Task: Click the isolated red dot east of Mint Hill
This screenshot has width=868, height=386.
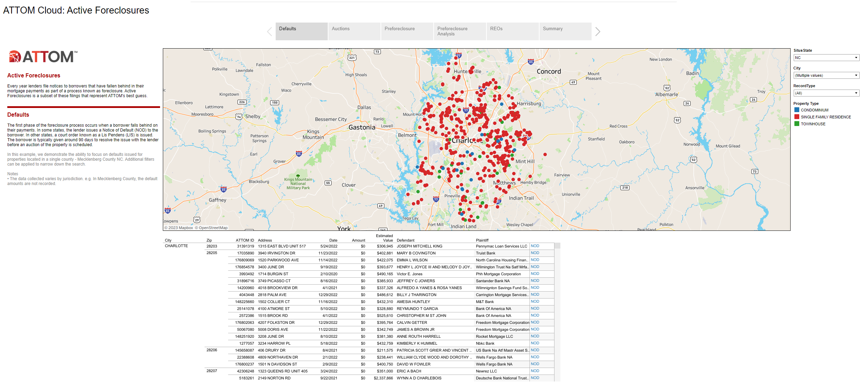Action: click(545, 154)
